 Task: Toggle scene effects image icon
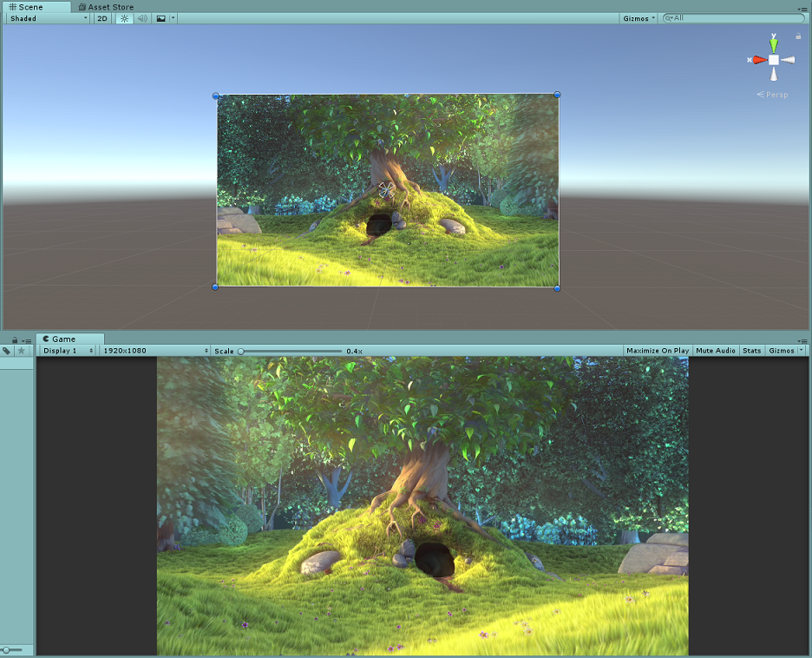pos(161,18)
